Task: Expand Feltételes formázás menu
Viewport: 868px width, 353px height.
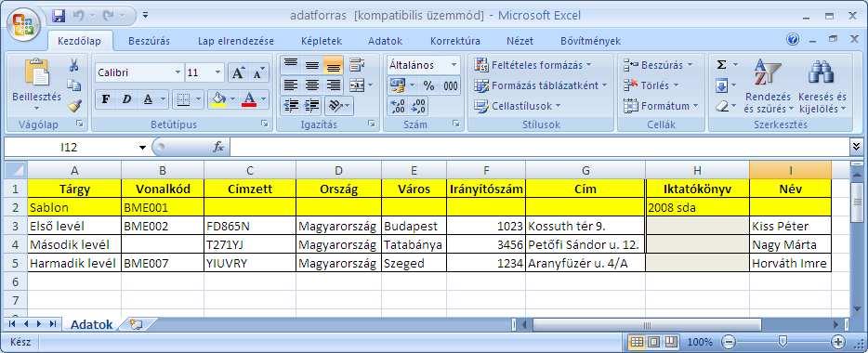Action: click(533, 65)
